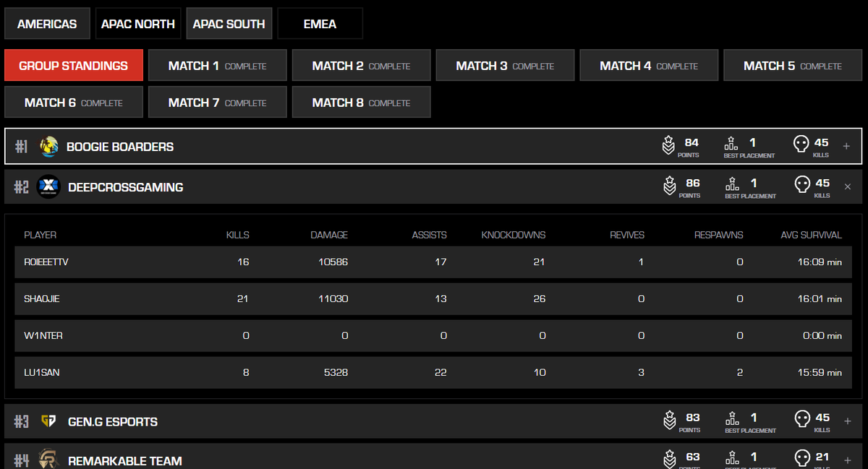This screenshot has height=469, width=868.
Task: Open Match 6 results
Action: pyautogui.click(x=73, y=102)
